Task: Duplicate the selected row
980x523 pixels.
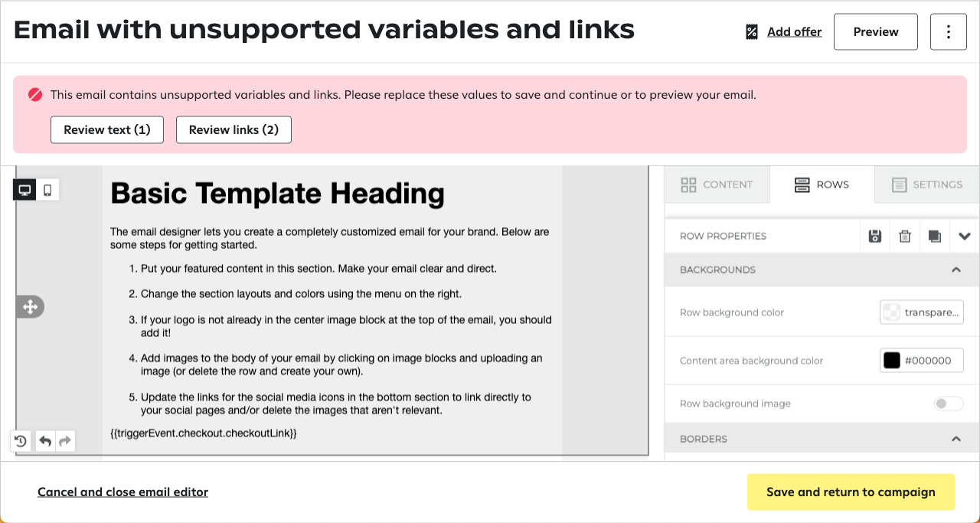Action: click(934, 236)
